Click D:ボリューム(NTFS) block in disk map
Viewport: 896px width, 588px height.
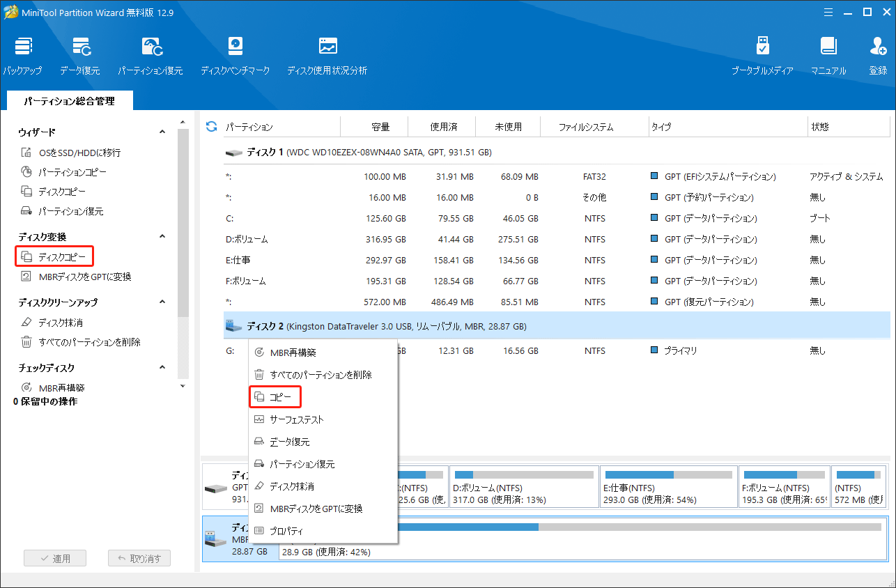[x=523, y=487]
